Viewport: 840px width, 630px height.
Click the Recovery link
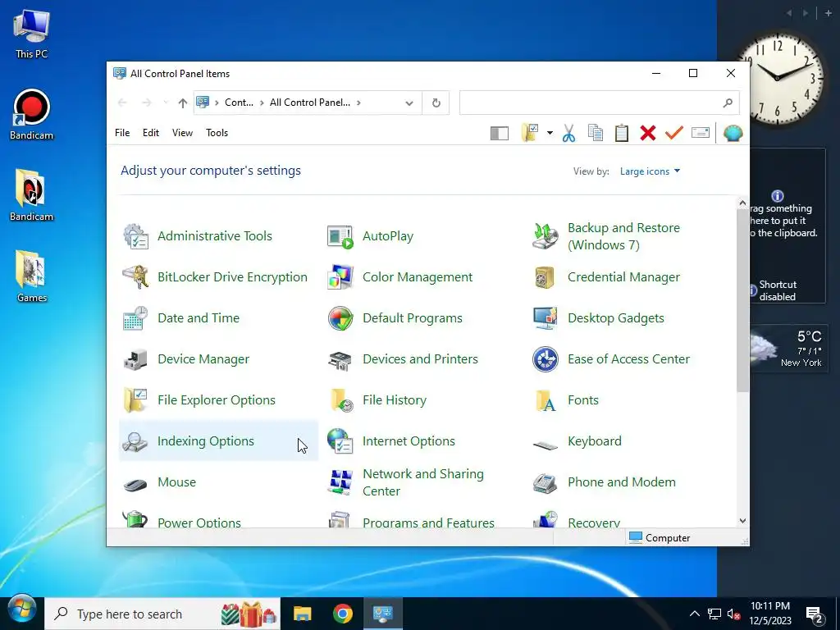pyautogui.click(x=594, y=523)
